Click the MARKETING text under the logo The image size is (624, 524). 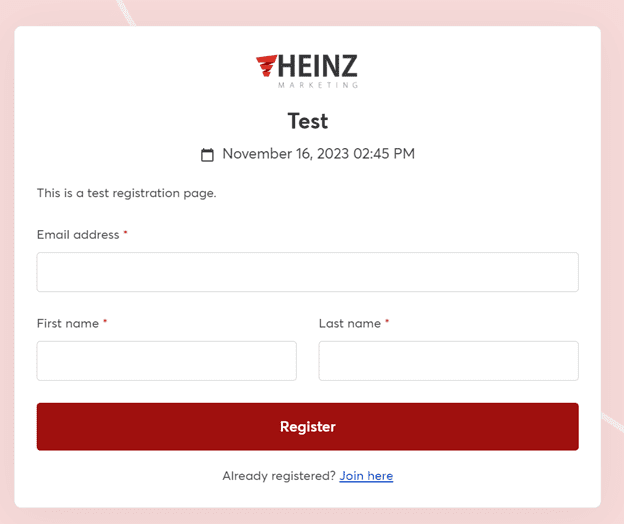[x=318, y=86]
